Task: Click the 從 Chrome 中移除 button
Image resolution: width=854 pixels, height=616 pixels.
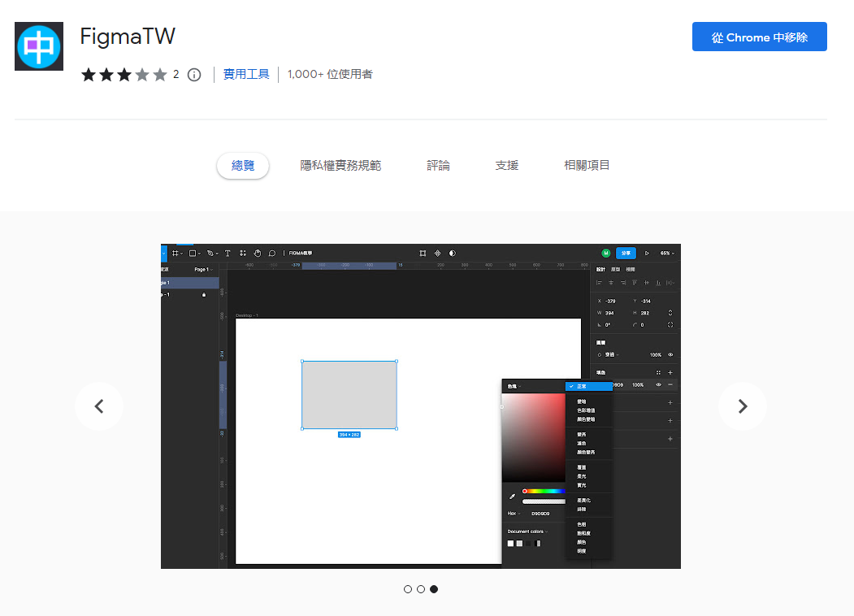Action: [759, 37]
